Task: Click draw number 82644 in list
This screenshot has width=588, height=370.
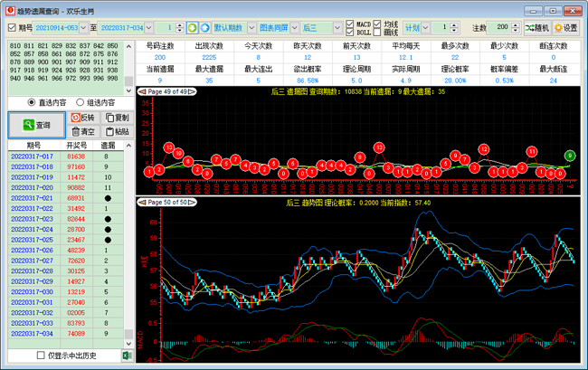Action: (76, 219)
